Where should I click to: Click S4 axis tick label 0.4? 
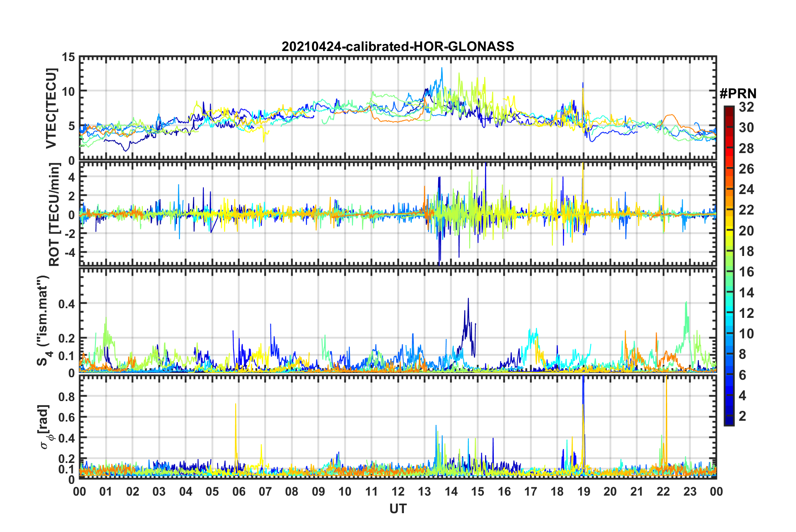[67, 304]
